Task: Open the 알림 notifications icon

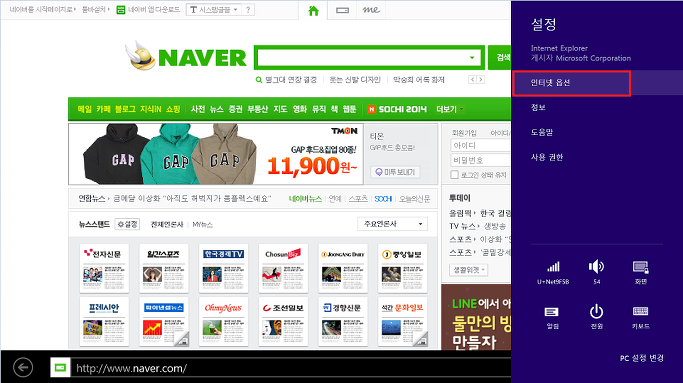Action: point(552,317)
